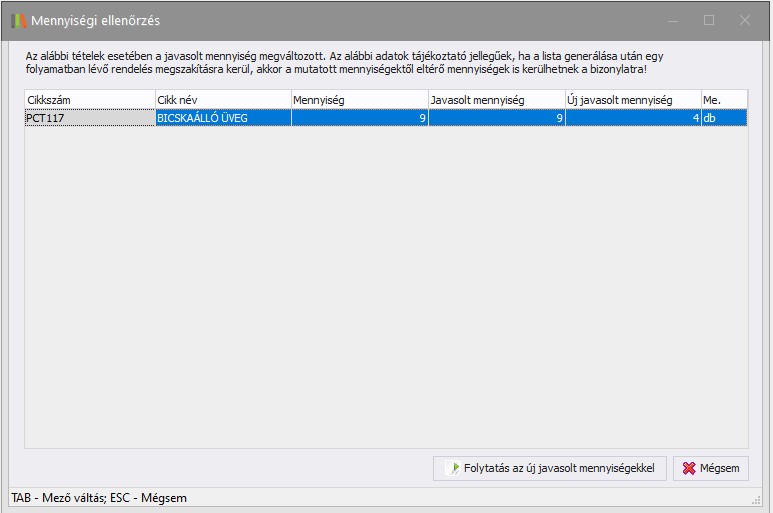Click the value 9 under Javasolt mennyiség
This screenshot has height=513, width=773.
(x=496, y=117)
